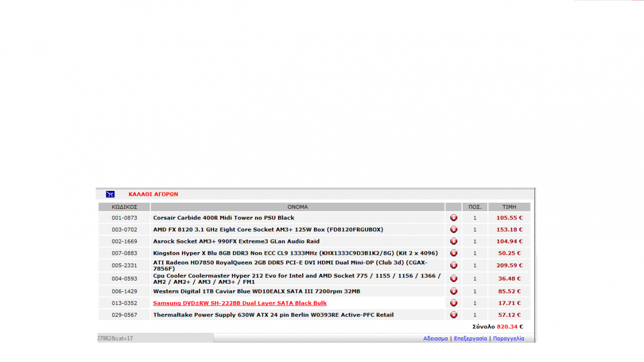
Task: Click the status bar URL text 27982&cat=17
Action: pyautogui.click(x=115, y=338)
